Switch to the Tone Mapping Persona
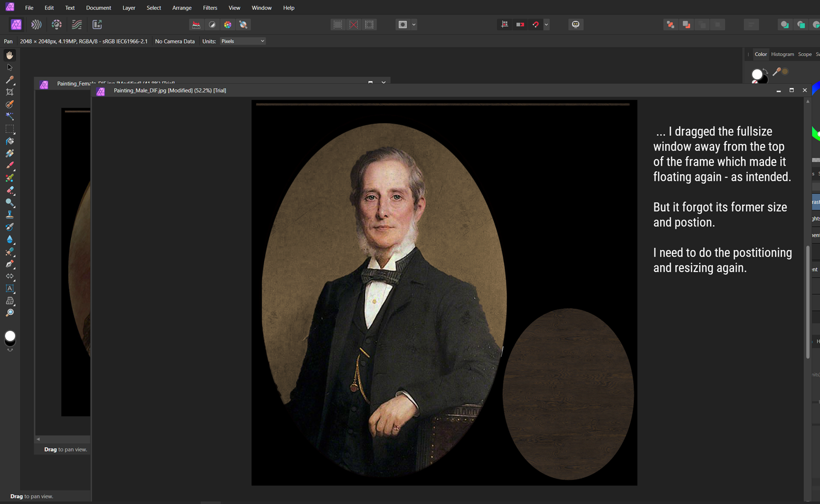Viewport: 820px width, 504px height. (x=77, y=24)
